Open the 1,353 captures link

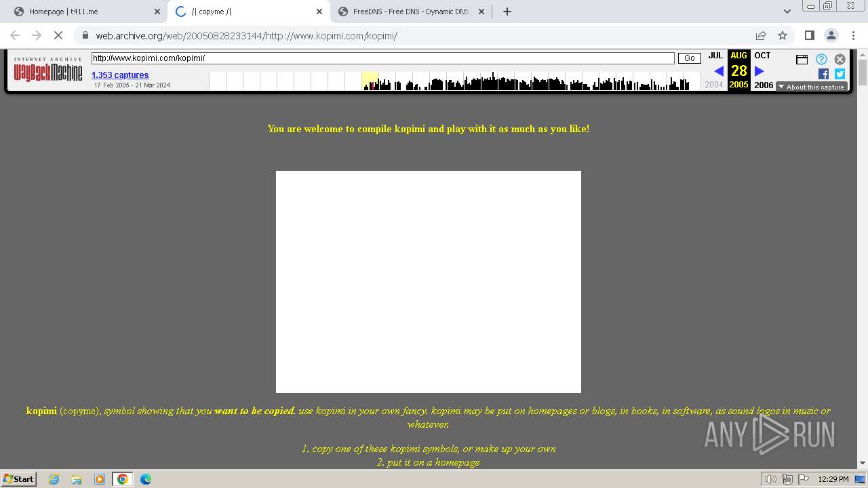[x=120, y=75]
